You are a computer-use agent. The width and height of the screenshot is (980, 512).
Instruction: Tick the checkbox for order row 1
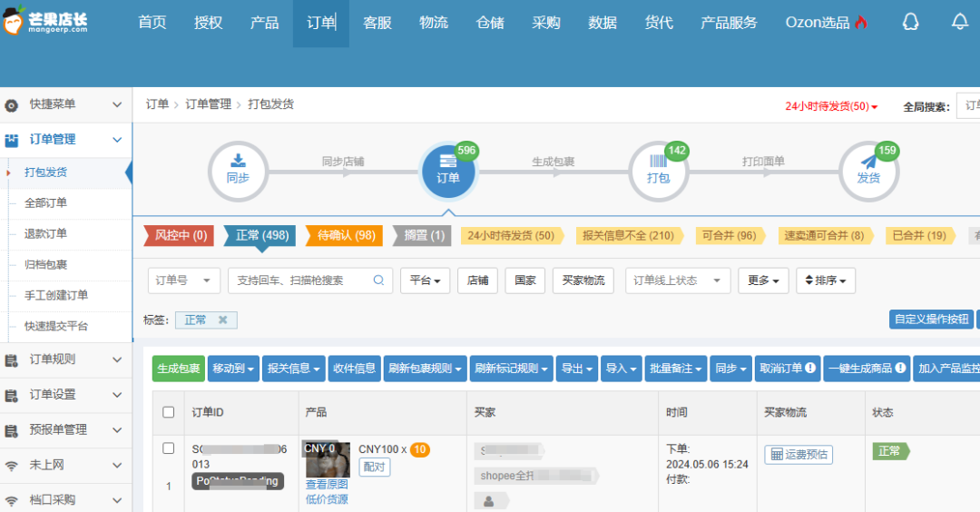point(168,448)
